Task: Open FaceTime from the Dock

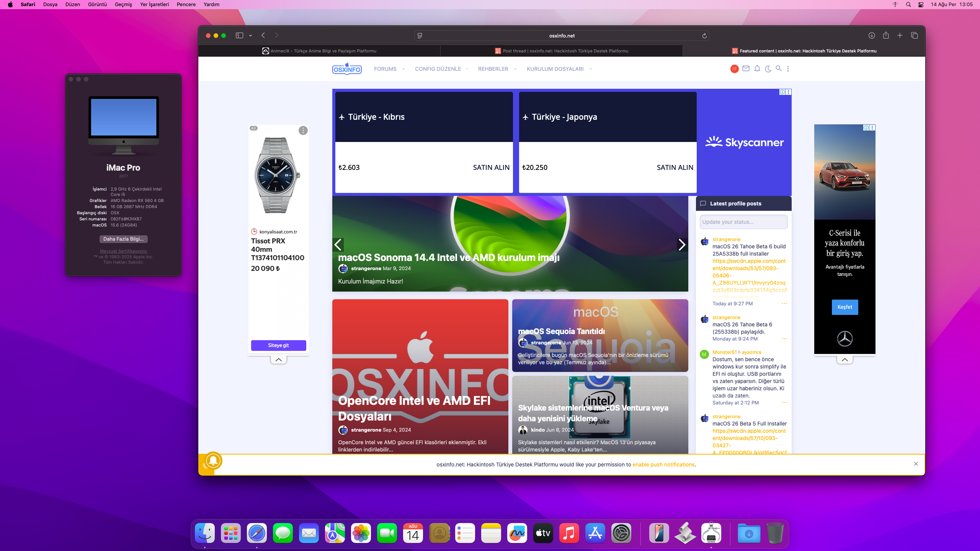Action: pos(387,533)
